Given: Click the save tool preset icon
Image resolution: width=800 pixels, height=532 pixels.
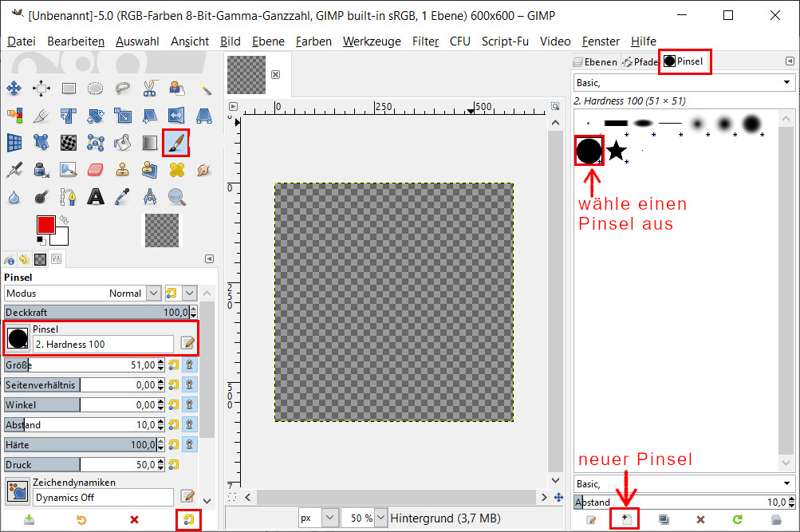Looking at the screenshot, I should [29, 519].
